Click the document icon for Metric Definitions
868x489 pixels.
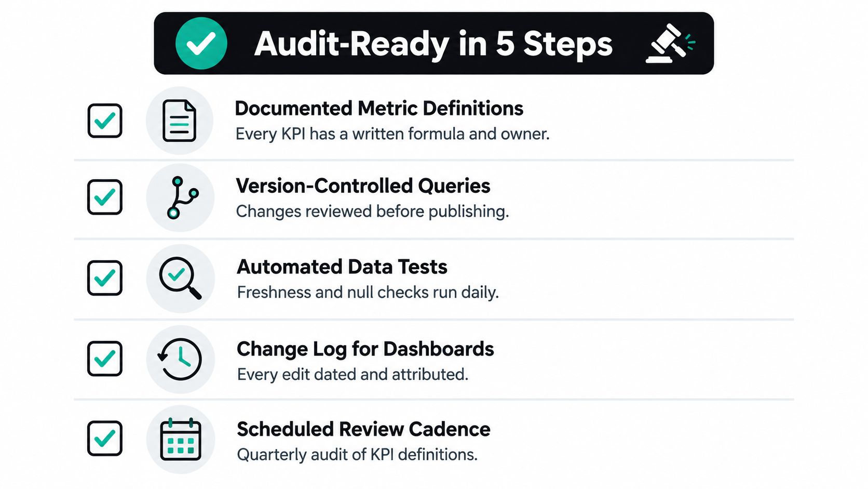(179, 121)
